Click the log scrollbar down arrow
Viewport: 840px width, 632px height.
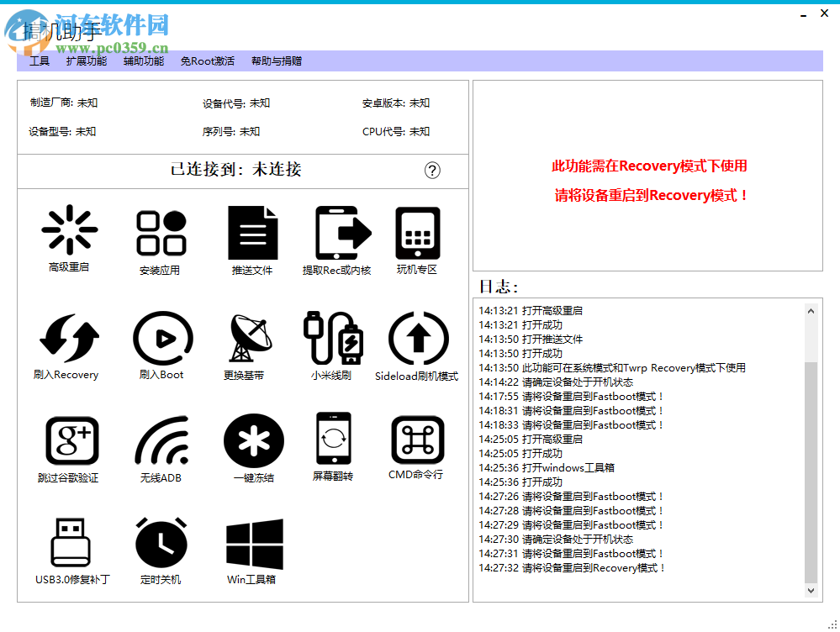pyautogui.click(x=811, y=590)
